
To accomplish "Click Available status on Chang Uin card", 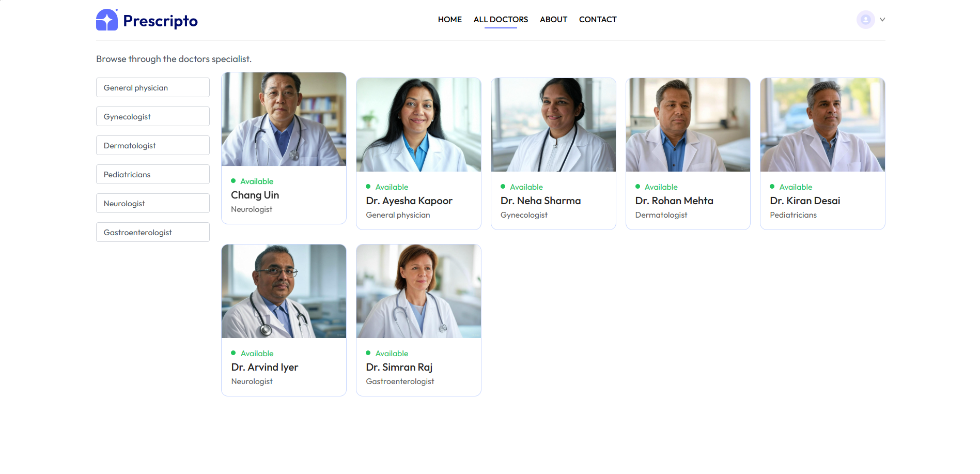I will pyautogui.click(x=257, y=181).
